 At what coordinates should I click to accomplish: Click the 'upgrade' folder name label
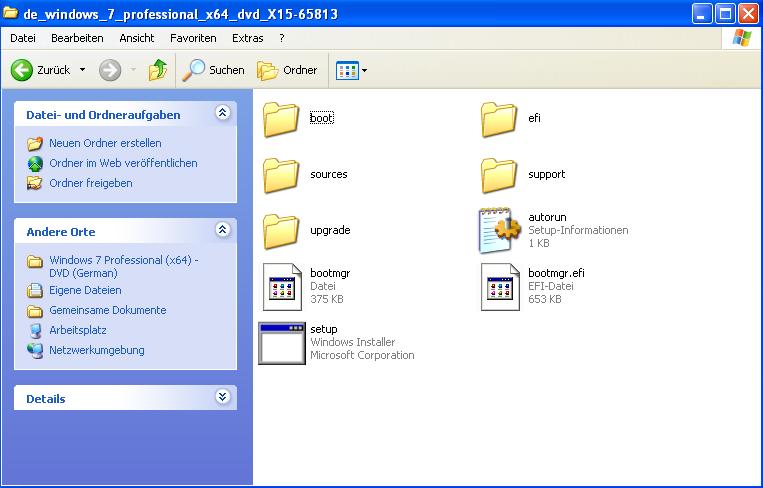[x=330, y=230]
